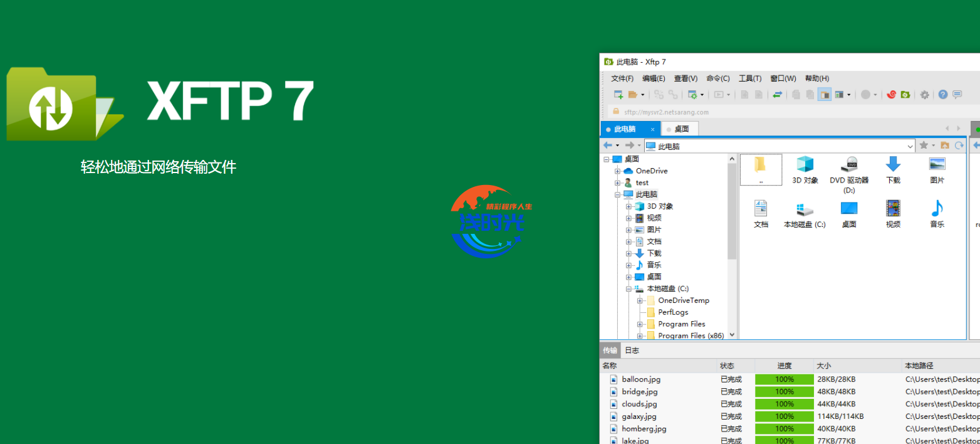Open the 此电脑 address path dropdown
Screen dimensions: 980x444
(910, 146)
